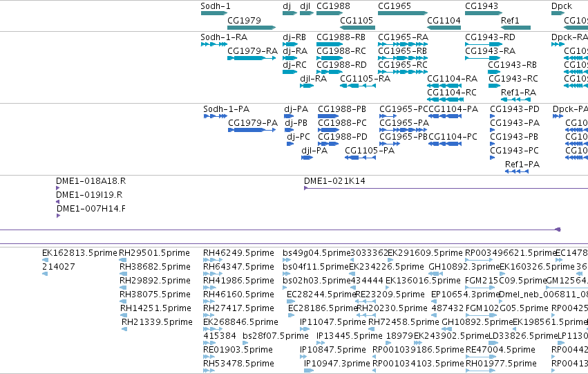The height and width of the screenshot is (374, 588).
Task: Click the DME1-007H14.F clone end marker
Action: pos(59,216)
